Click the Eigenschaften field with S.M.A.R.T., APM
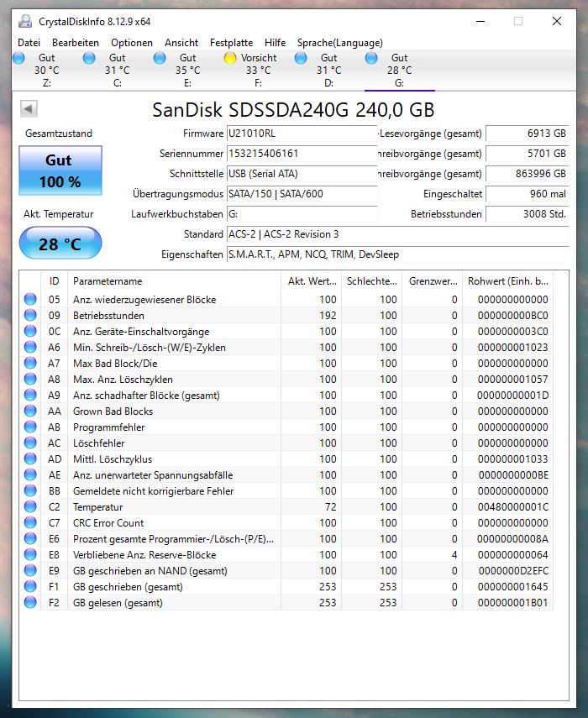Image resolution: width=588 pixels, height=718 pixels. pos(397,254)
